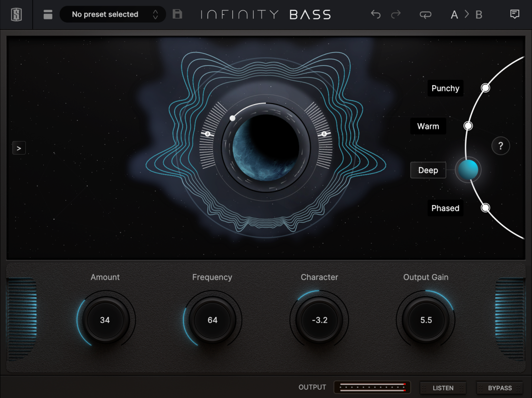532x398 pixels.
Task: Open the preset selection dropdown
Action: (113, 14)
